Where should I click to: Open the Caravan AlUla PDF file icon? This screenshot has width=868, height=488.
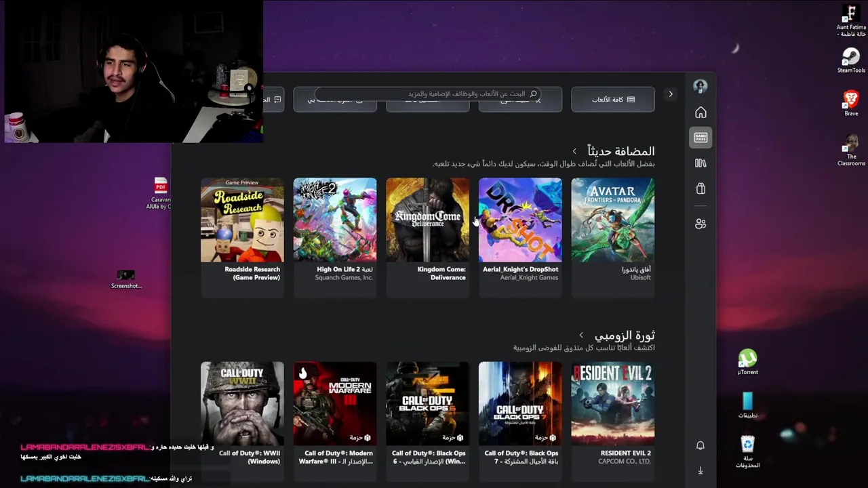[x=160, y=193]
